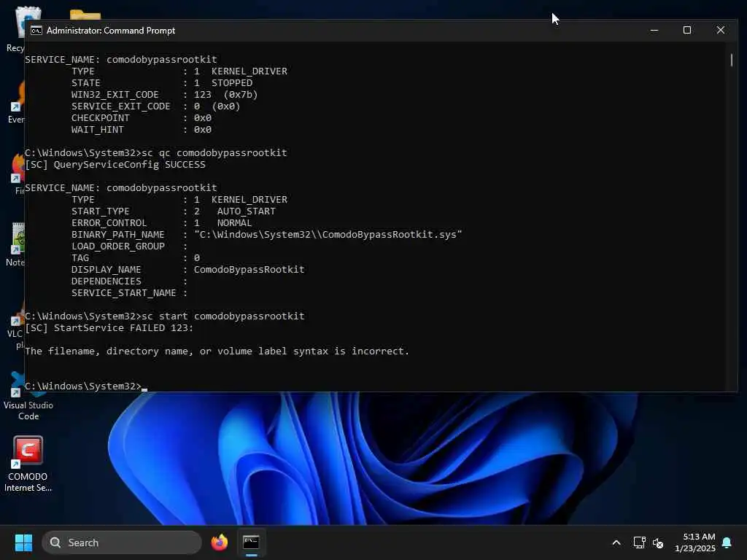Click the WIN32_EXIT_CODE 123 line

(x=164, y=95)
